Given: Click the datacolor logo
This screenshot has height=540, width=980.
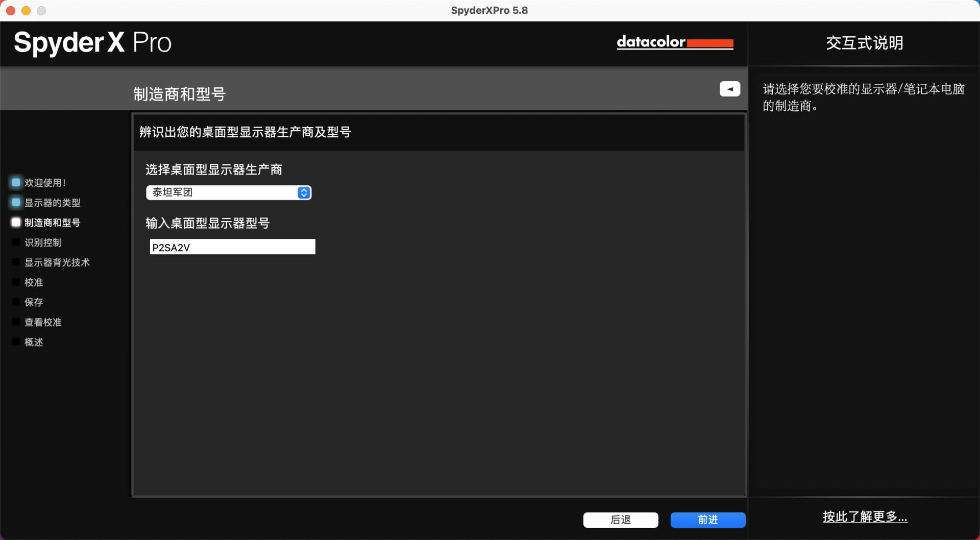Looking at the screenshot, I should [x=675, y=42].
